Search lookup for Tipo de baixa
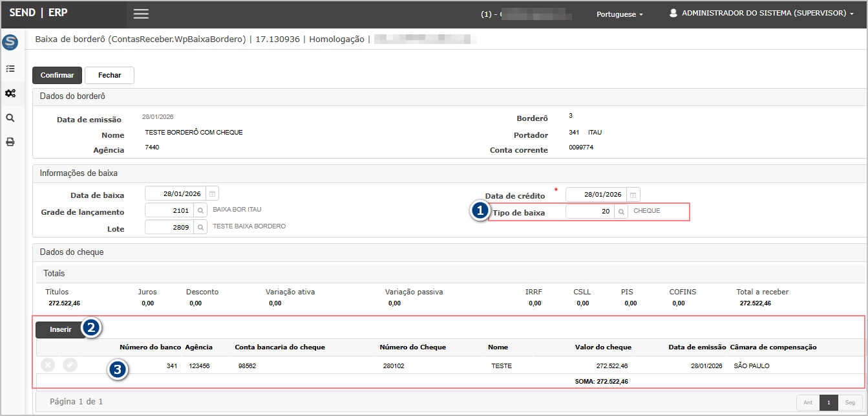The image size is (868, 416). coord(621,212)
